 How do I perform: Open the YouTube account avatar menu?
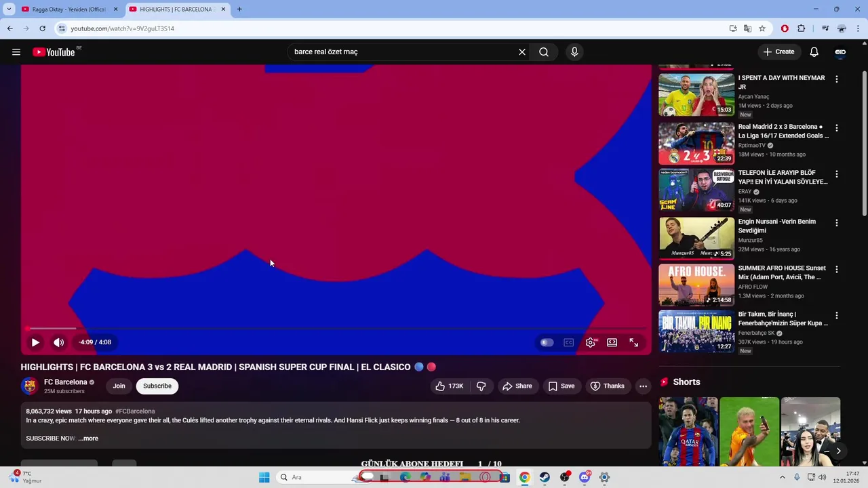click(840, 52)
